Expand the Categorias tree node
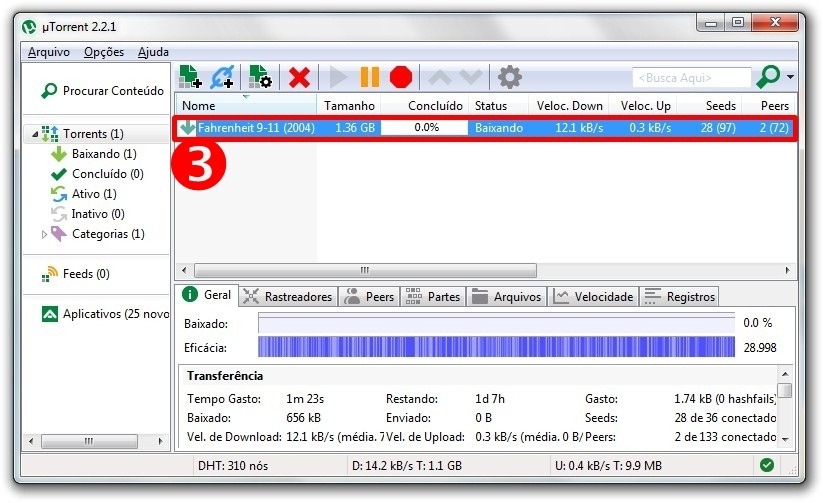The height and width of the screenshot is (503, 823). click(x=44, y=234)
